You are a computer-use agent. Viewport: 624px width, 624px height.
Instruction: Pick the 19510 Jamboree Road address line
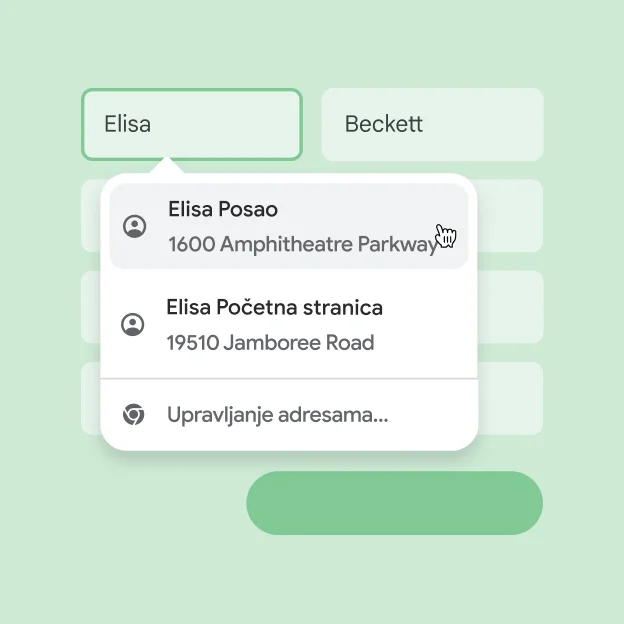click(270, 343)
